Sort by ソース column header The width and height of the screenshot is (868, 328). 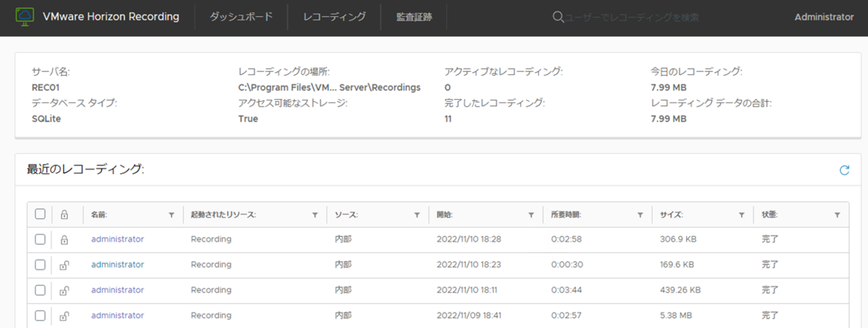pyautogui.click(x=346, y=215)
